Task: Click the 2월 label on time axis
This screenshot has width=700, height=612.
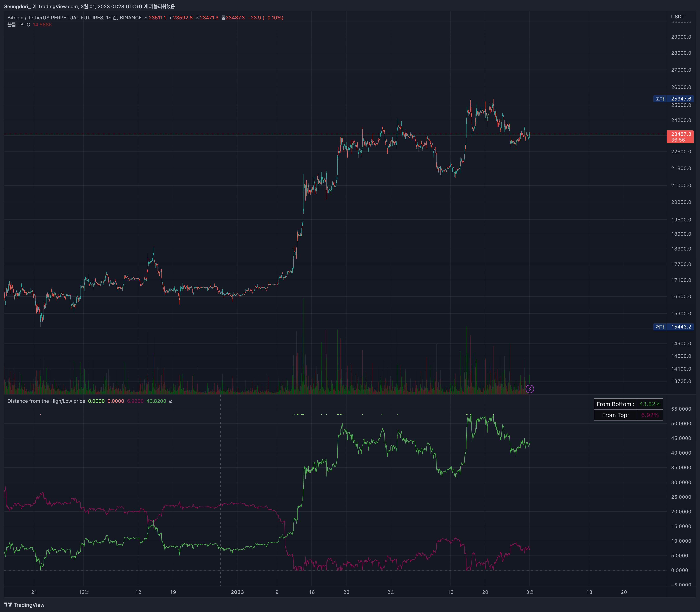Action: (x=391, y=592)
